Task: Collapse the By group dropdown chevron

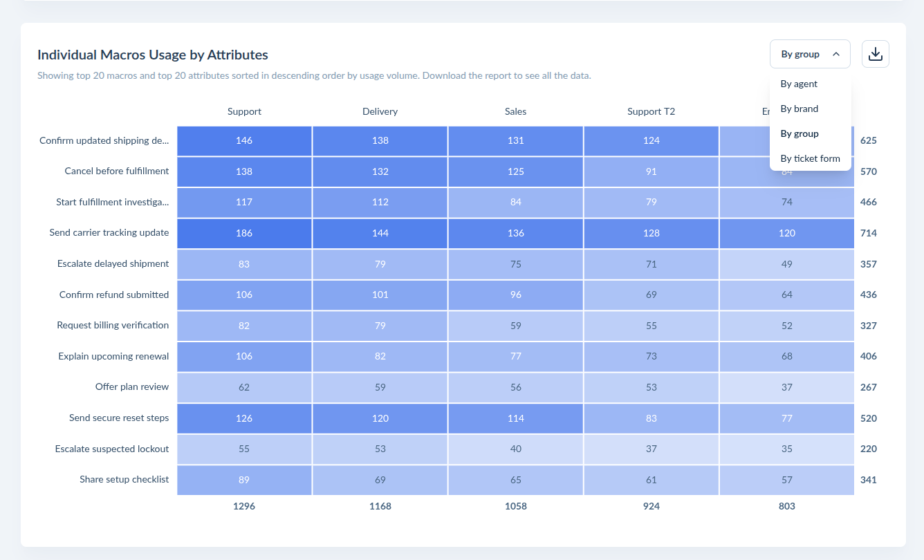Action: point(836,54)
